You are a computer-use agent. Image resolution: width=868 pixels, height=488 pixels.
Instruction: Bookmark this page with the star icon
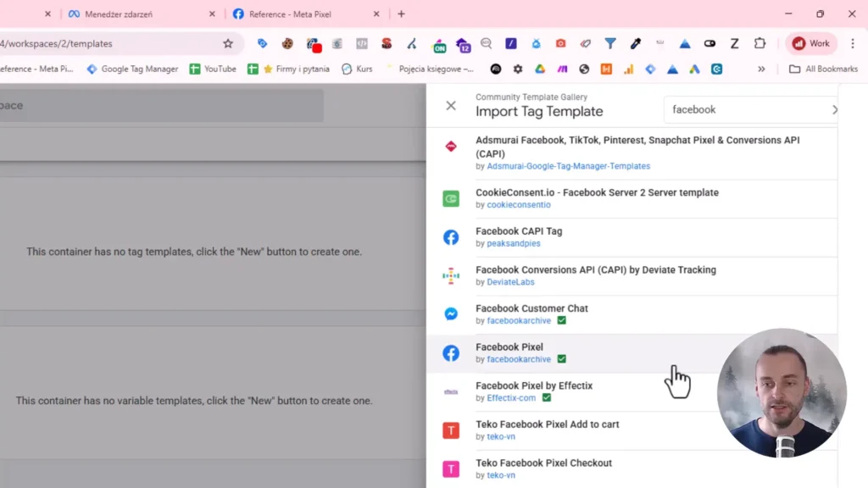[228, 44]
